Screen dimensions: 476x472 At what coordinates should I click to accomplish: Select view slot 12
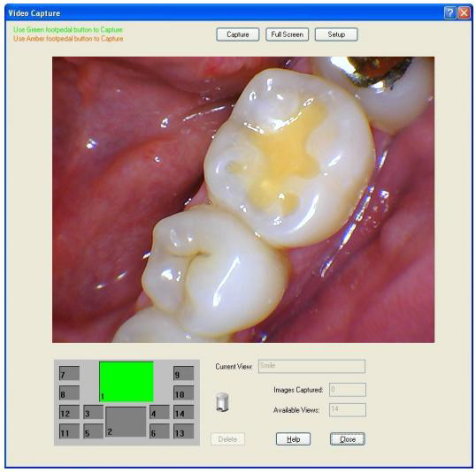click(x=69, y=412)
